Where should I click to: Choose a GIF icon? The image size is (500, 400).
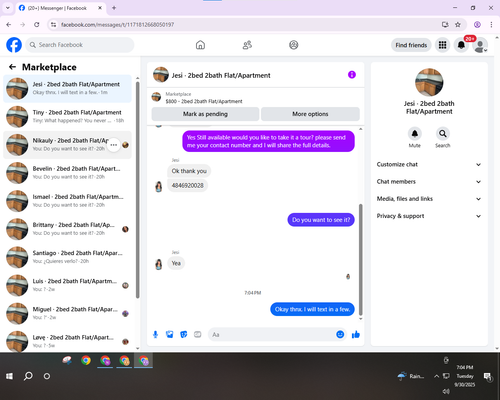(198, 334)
